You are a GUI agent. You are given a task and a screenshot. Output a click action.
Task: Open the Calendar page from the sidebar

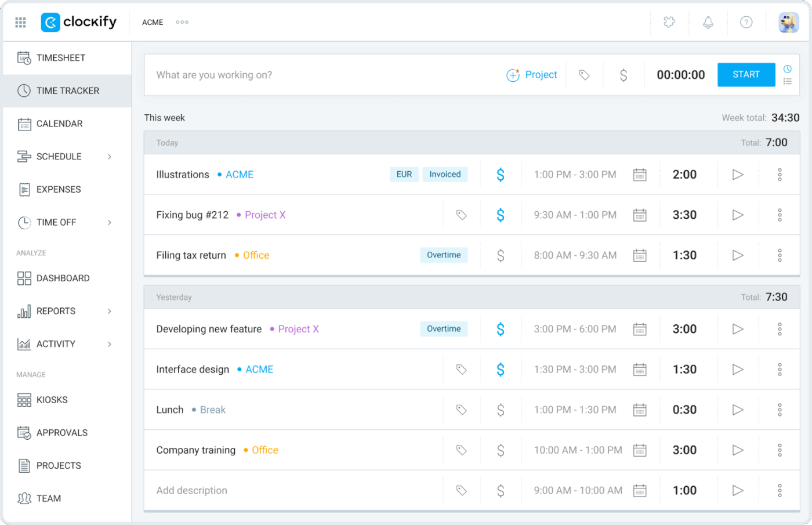click(x=59, y=124)
